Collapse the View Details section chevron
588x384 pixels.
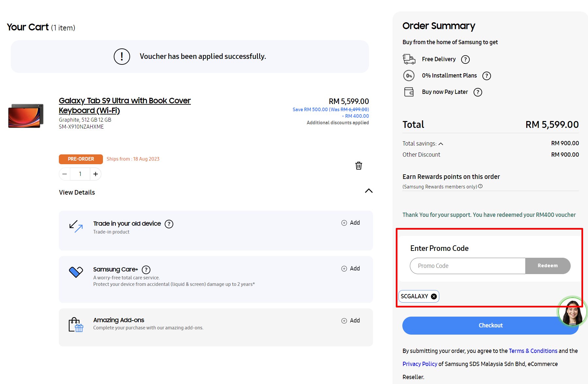point(369,191)
